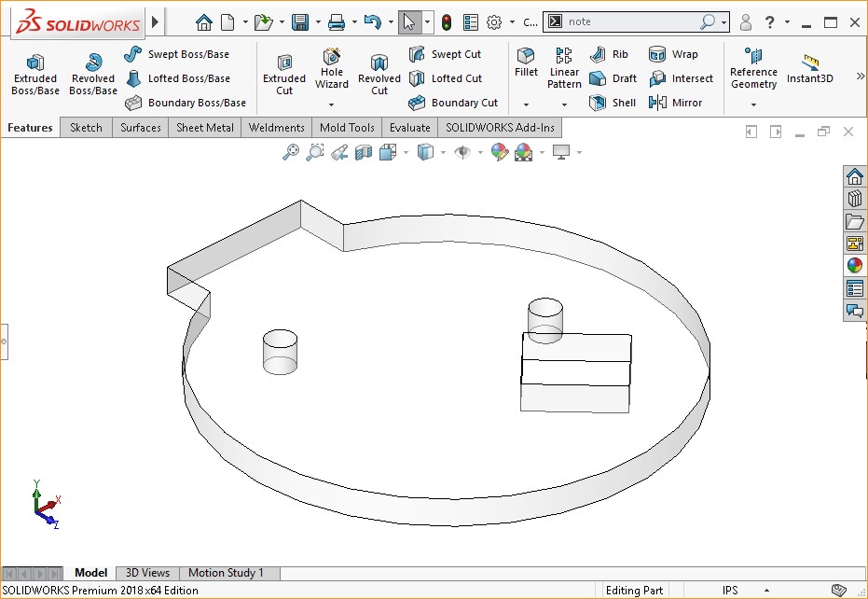Activate the Extruded Cut tool
868x599 pixels.
[284, 75]
